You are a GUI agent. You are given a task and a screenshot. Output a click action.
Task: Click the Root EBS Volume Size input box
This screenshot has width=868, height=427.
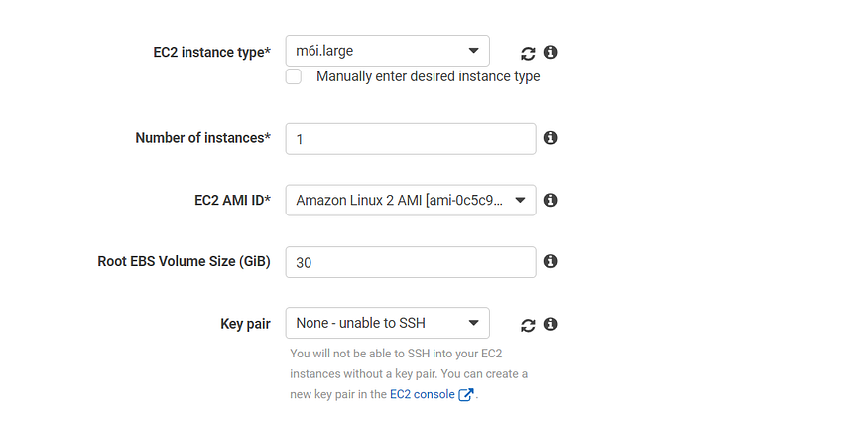tap(410, 262)
